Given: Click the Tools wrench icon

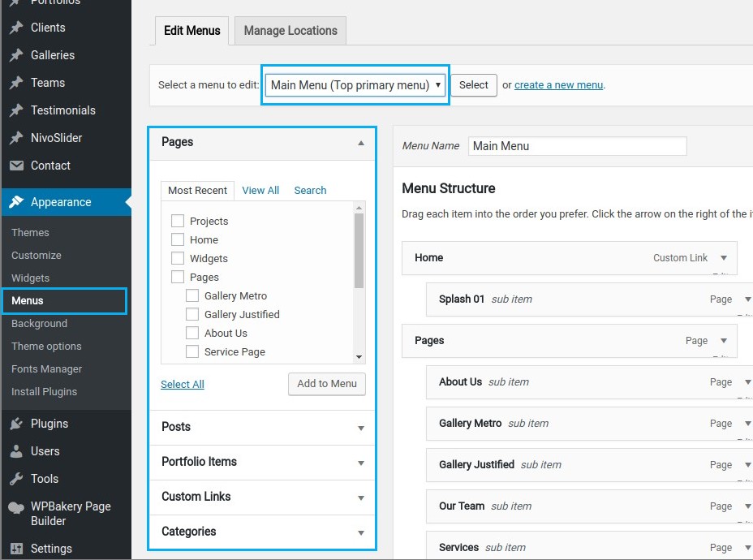Looking at the screenshot, I should click(16, 479).
